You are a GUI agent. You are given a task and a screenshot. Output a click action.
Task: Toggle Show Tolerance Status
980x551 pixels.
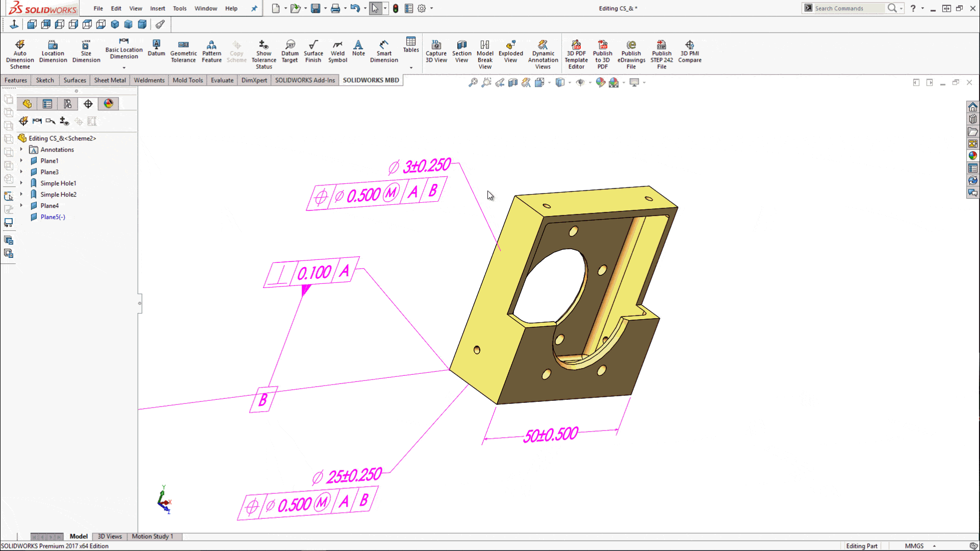[x=263, y=54]
